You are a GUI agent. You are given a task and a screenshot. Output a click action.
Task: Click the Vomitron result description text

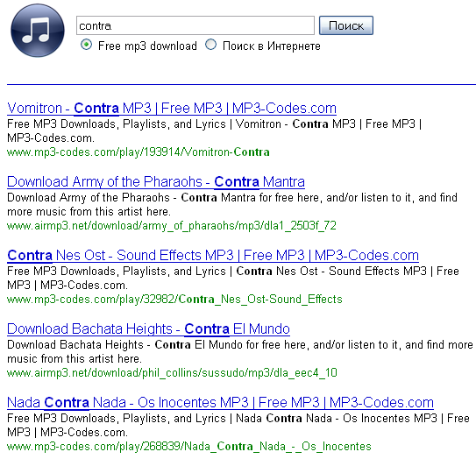coord(214,131)
